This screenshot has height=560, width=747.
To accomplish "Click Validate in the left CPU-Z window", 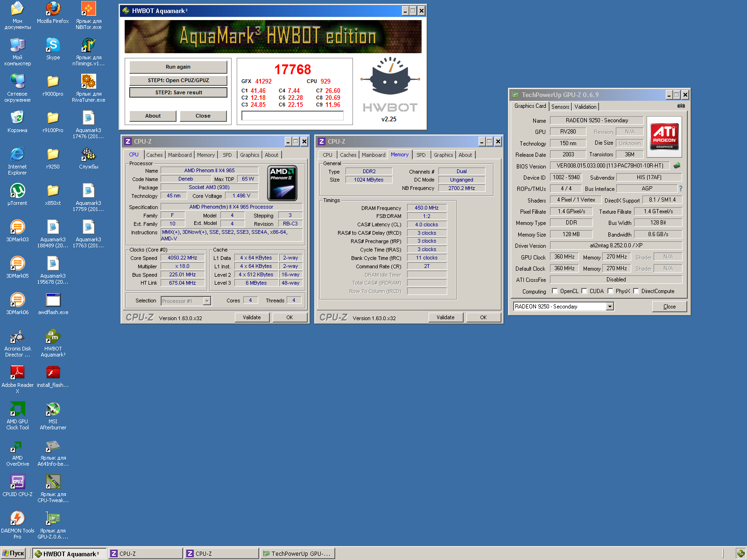I will 252,317.
